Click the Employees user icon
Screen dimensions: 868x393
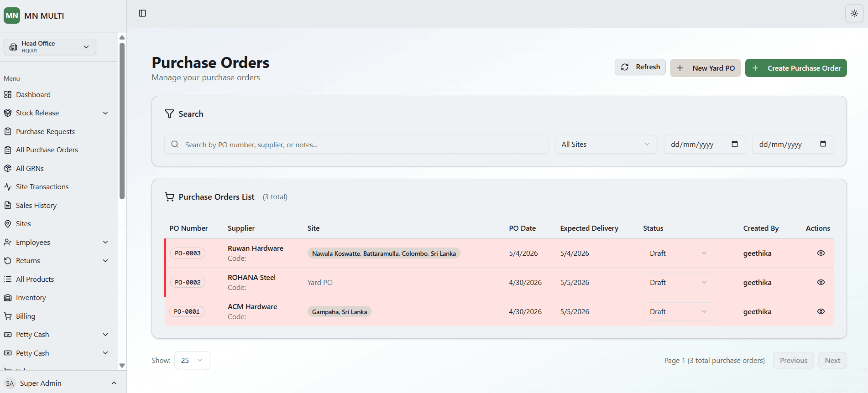tap(8, 242)
